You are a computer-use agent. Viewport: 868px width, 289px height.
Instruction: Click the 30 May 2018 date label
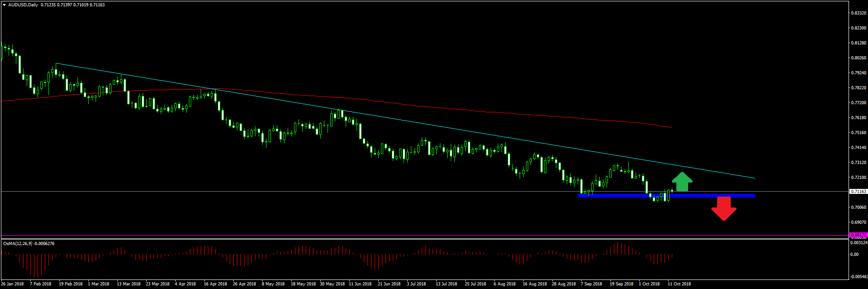click(333, 284)
